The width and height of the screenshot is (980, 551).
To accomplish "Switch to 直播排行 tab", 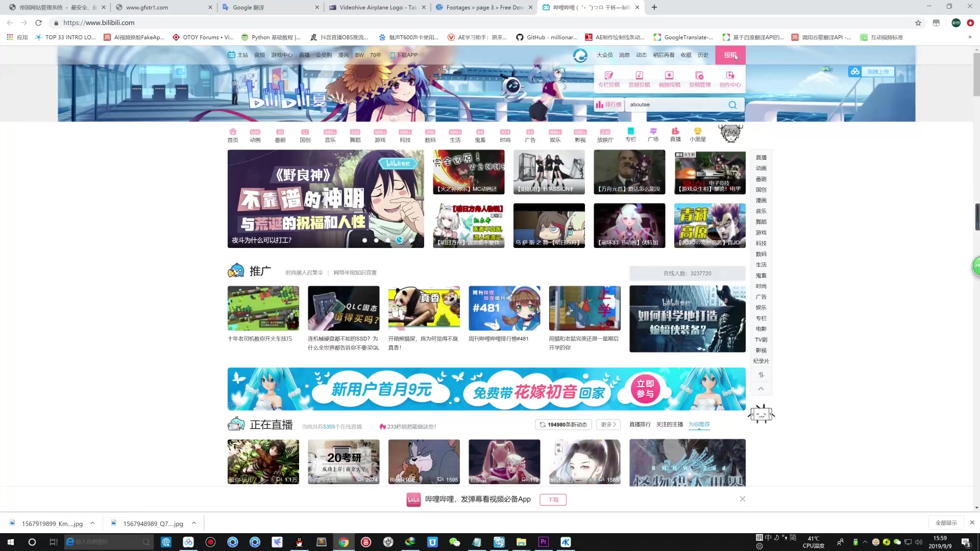I will coord(640,424).
